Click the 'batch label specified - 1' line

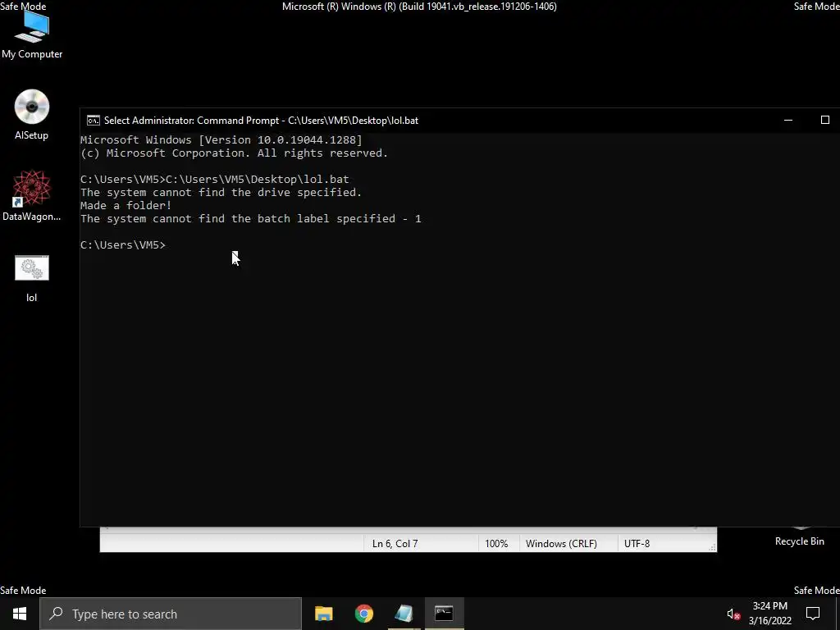tap(251, 218)
